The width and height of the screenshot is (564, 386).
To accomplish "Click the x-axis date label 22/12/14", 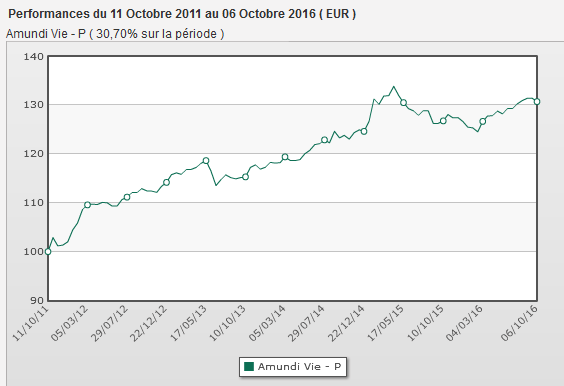I will pyautogui.click(x=346, y=323).
